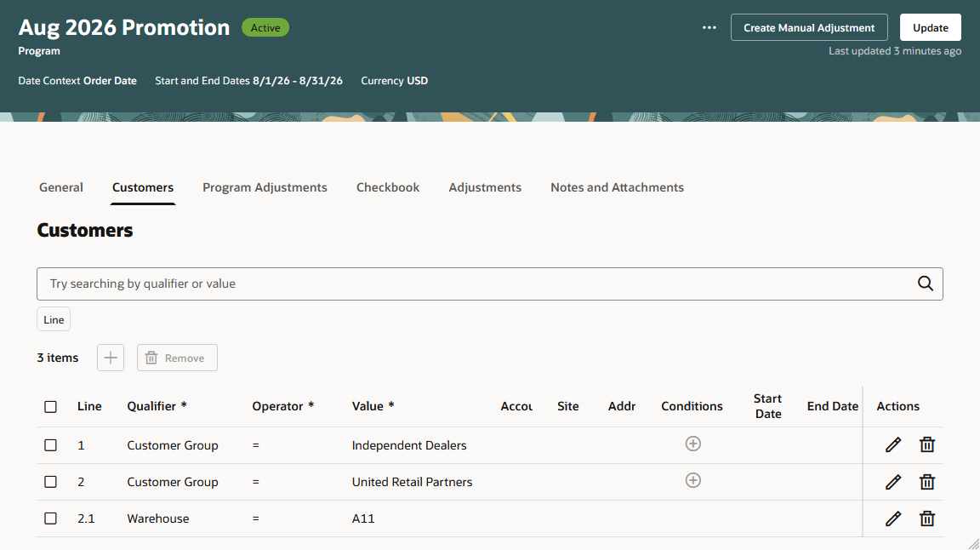980x550 pixels.
Task: Select the Customers tab
Action: (143, 187)
